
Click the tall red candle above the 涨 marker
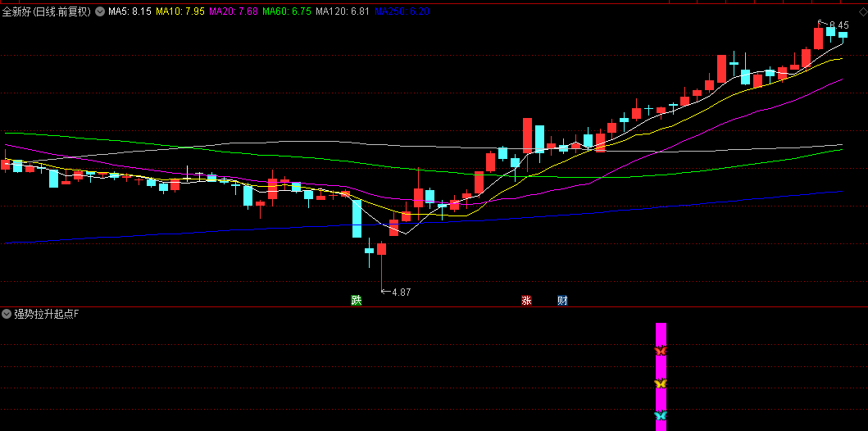527,135
